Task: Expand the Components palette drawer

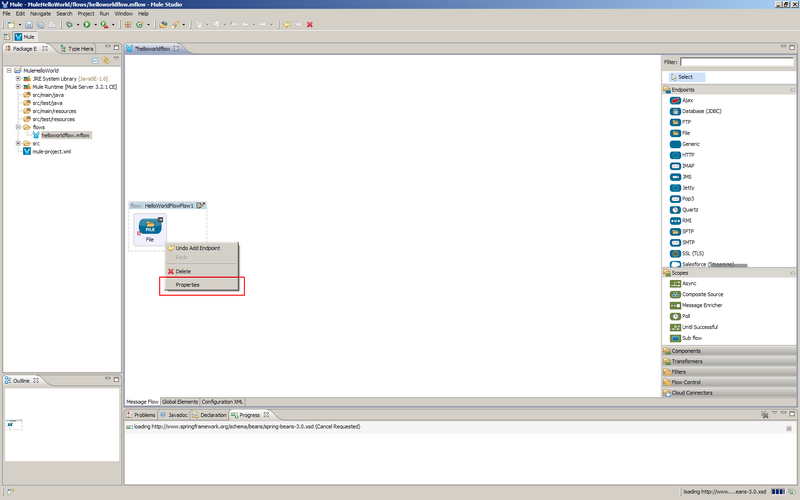Action: pyautogui.click(x=729, y=351)
